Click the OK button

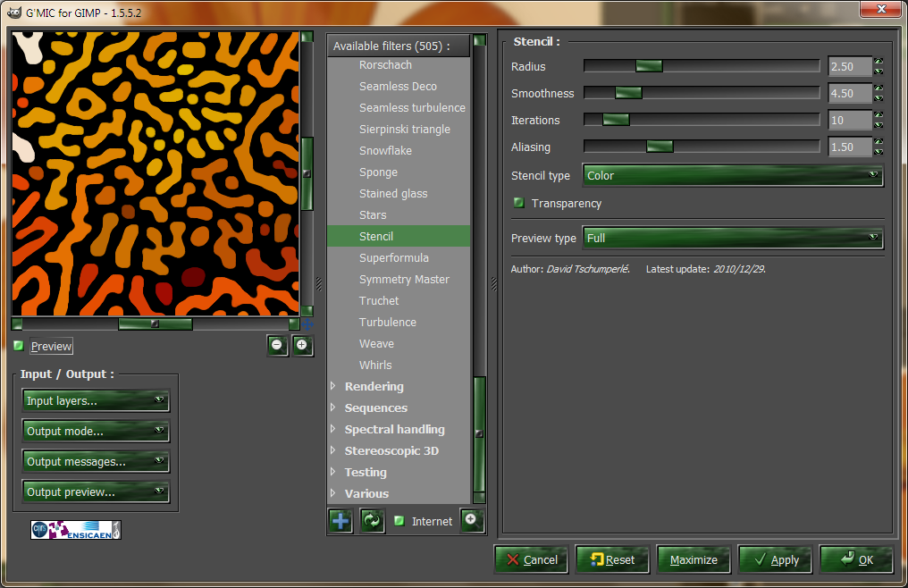(856, 559)
